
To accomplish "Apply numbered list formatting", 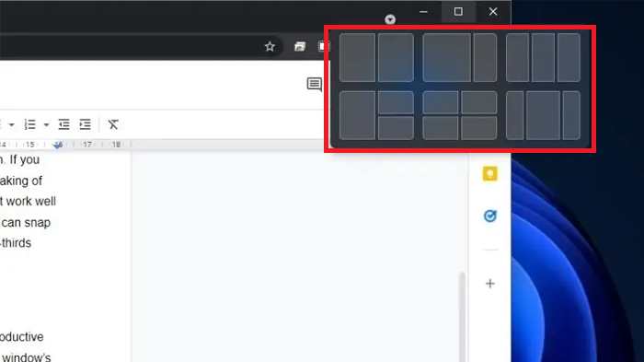I will (30, 124).
